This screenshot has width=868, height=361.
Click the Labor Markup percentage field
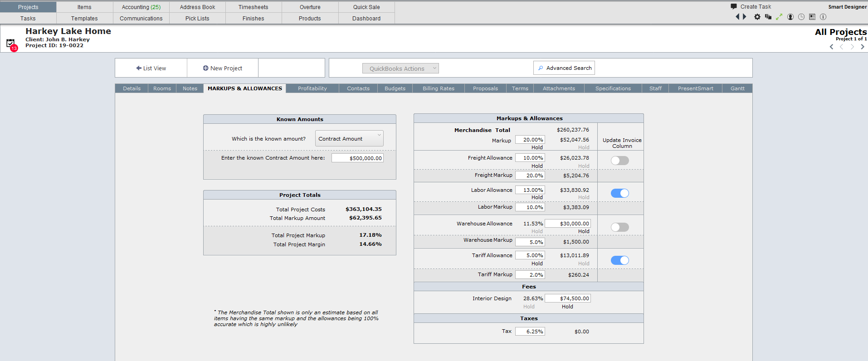point(530,207)
